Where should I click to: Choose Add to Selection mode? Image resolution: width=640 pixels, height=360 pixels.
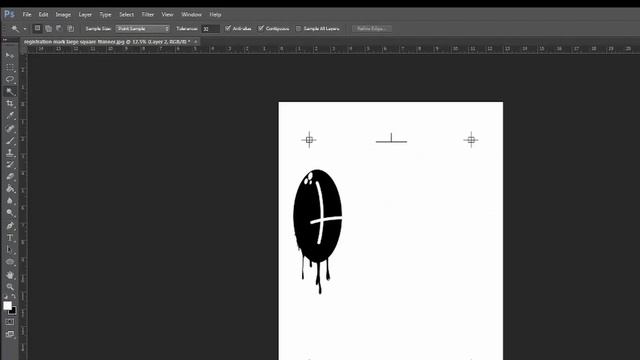(x=48, y=29)
